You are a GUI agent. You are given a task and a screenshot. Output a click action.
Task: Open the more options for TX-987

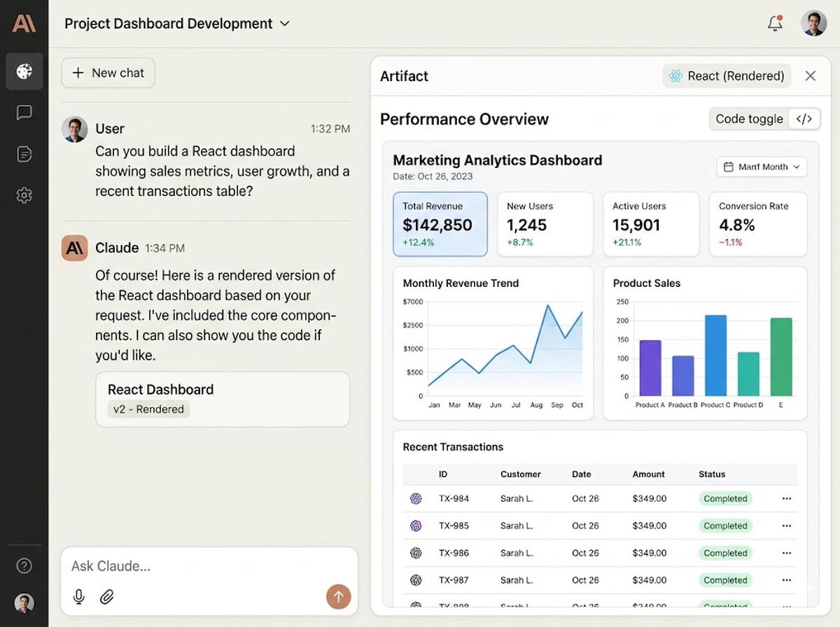[x=787, y=580]
